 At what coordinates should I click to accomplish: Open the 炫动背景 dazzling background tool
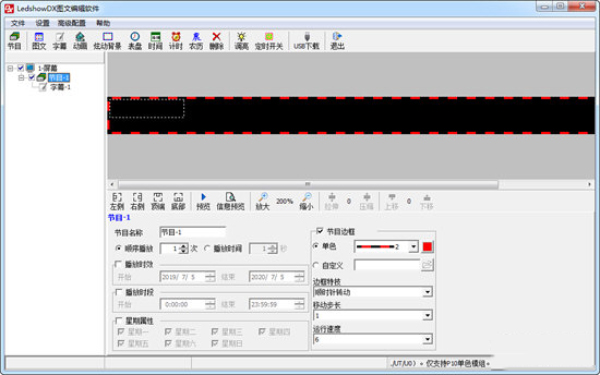point(108,41)
